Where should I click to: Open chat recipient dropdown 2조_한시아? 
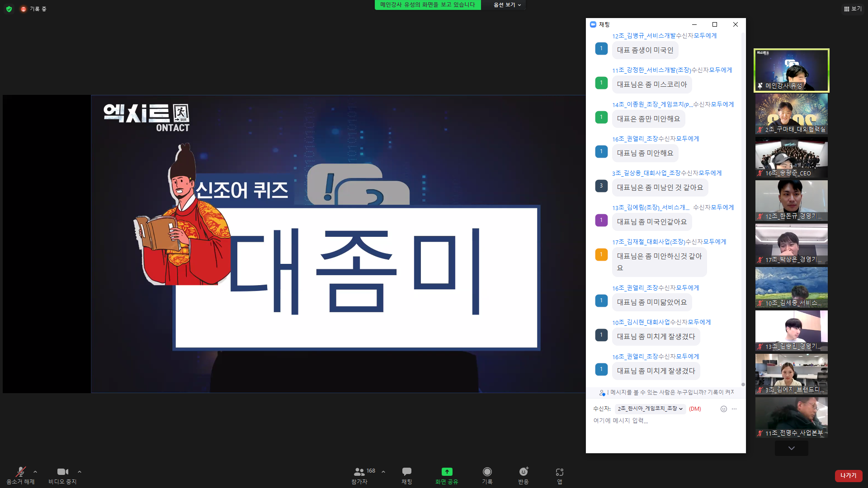tap(650, 409)
